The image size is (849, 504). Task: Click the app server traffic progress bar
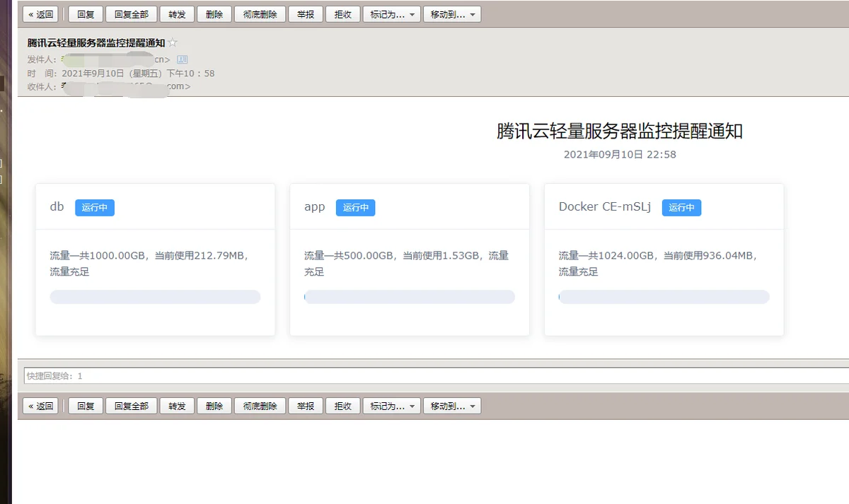pos(410,297)
